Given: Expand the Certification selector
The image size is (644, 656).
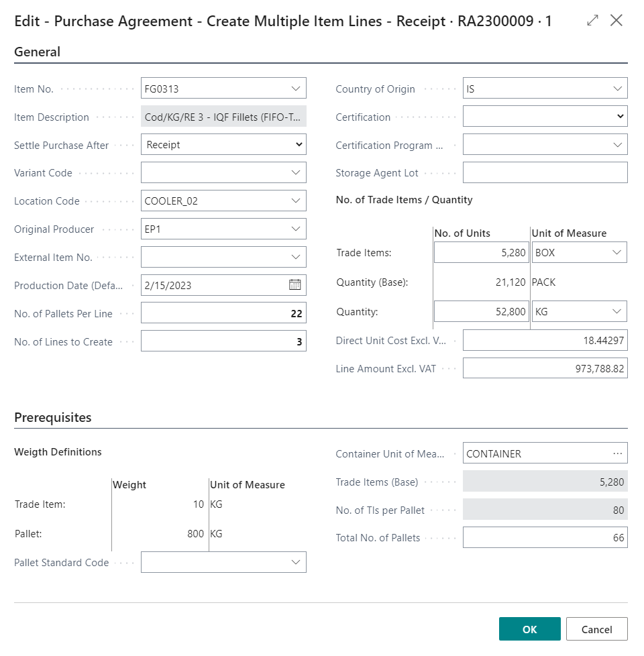Looking at the screenshot, I should (x=620, y=117).
